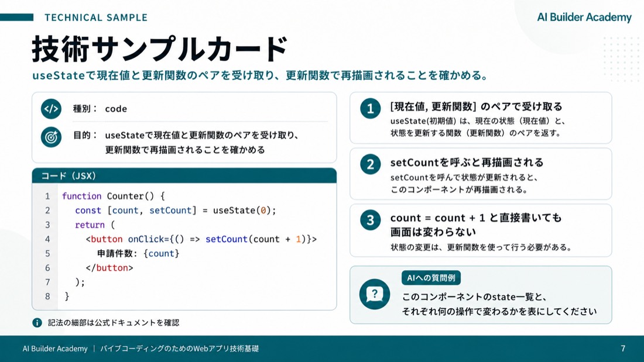Click the number 3 circle badge
This screenshot has width=644, height=362.
tap(370, 219)
